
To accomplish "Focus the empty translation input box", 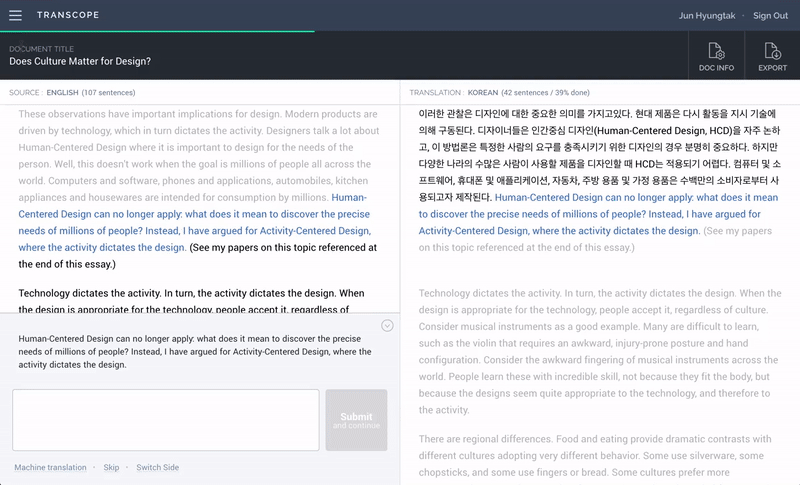I will tap(166, 420).
